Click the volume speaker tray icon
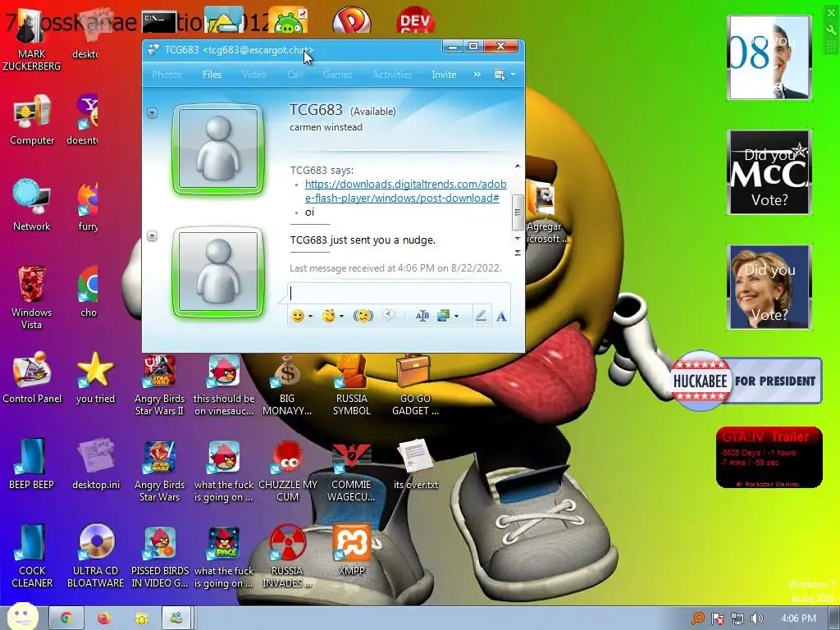Viewport: 840px width, 630px height. (x=757, y=619)
